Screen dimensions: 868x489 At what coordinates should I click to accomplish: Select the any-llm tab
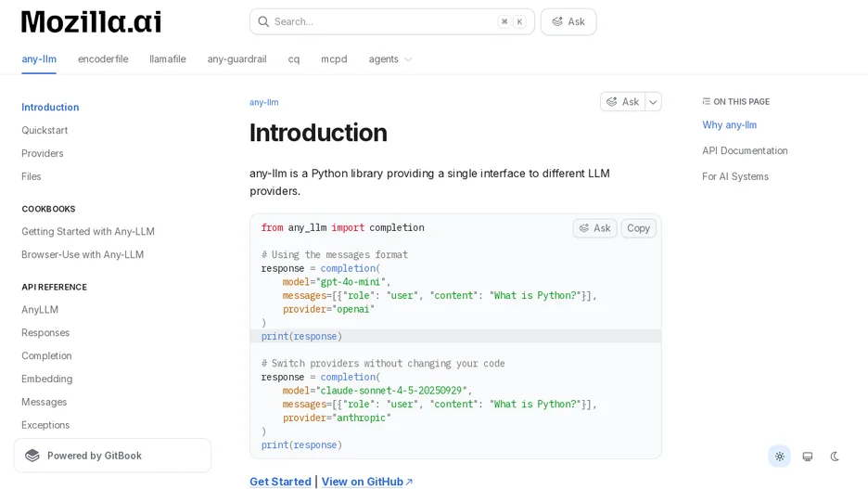pos(39,59)
